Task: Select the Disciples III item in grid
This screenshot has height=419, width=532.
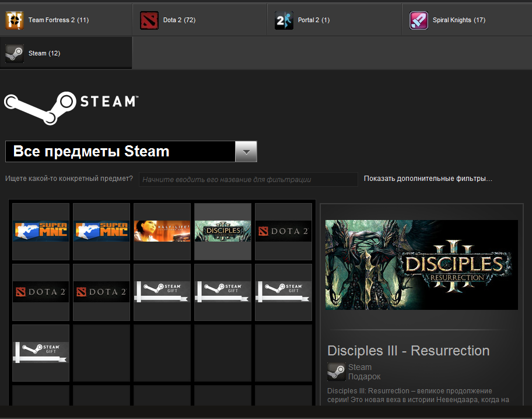Action: point(223,232)
